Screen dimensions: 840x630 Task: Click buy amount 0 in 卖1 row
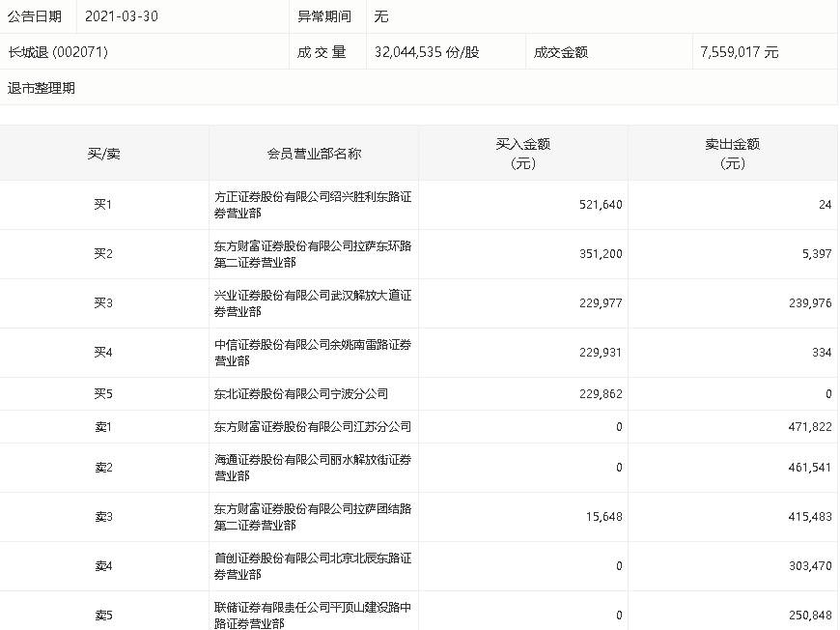[x=619, y=427]
